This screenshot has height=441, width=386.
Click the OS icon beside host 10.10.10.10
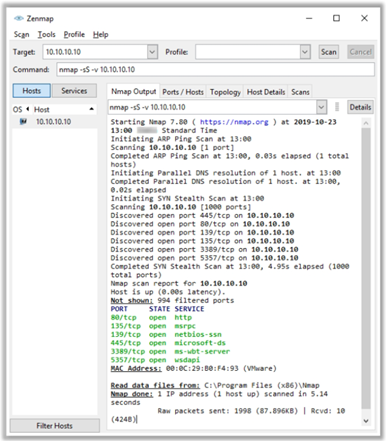tap(23, 122)
